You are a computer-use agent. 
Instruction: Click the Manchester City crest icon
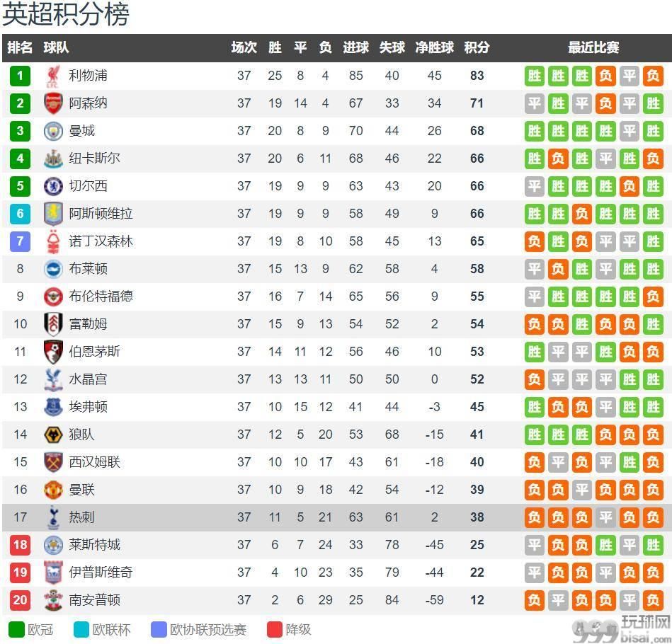53,131
